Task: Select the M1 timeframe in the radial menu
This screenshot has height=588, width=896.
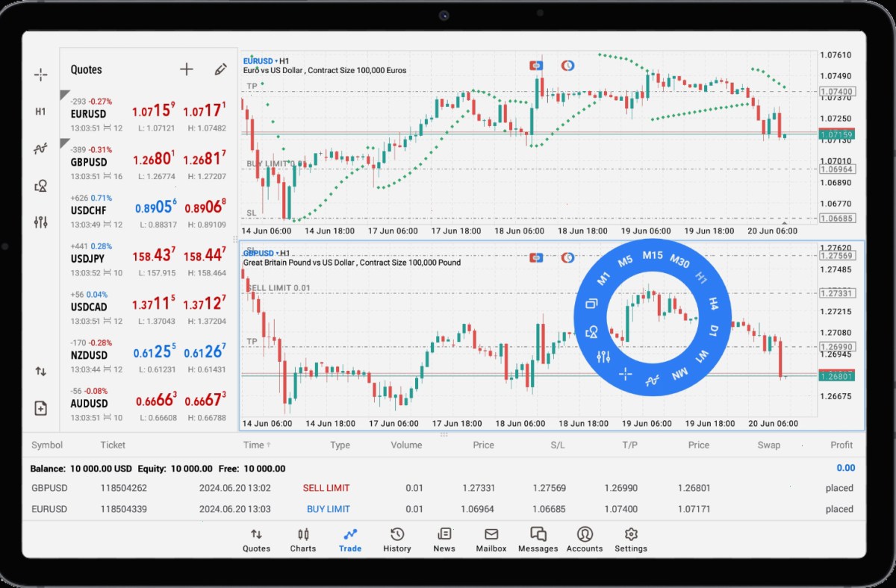Action: [x=604, y=278]
